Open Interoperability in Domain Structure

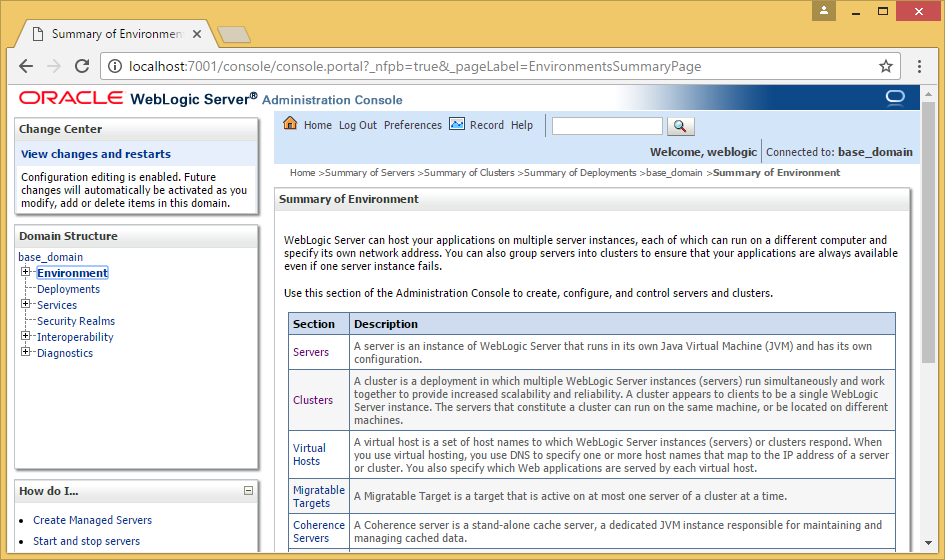click(75, 337)
